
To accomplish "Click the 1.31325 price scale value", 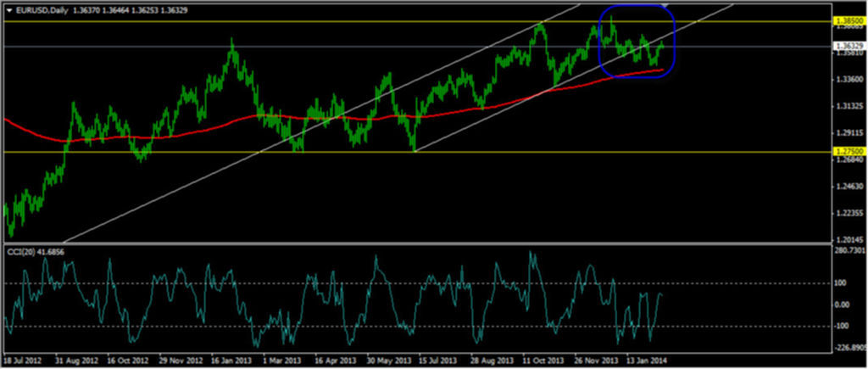I will click(849, 106).
